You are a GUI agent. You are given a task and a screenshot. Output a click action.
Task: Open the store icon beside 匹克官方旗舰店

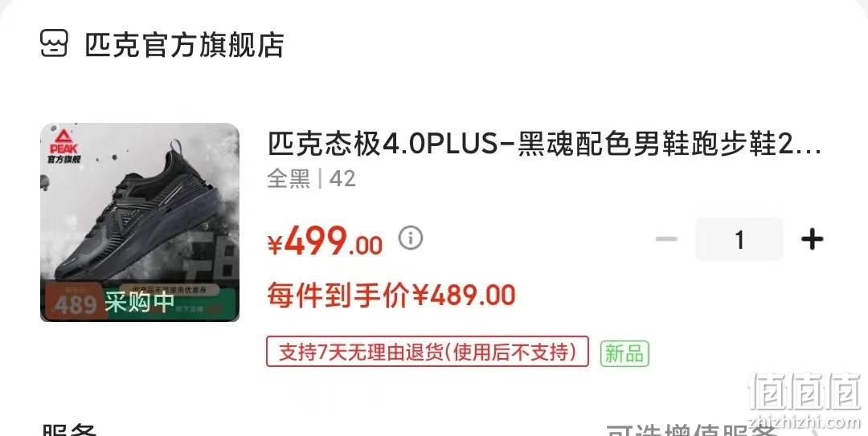pyautogui.click(x=54, y=43)
